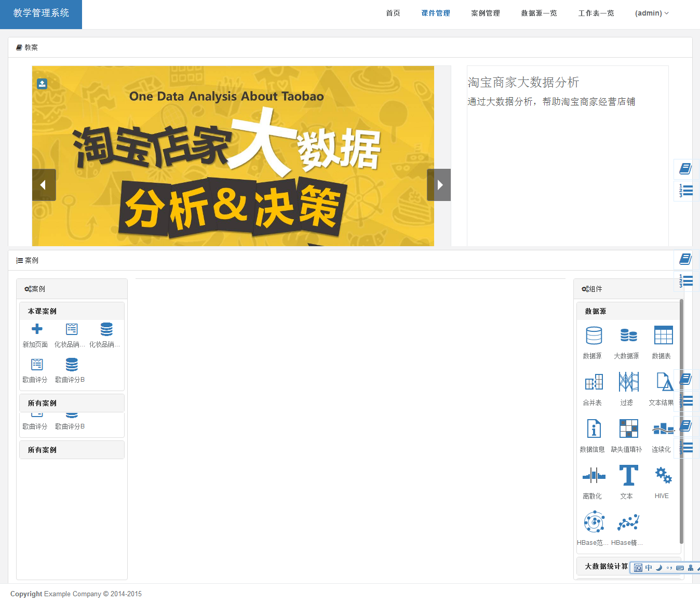Choose the 连续化 component icon
This screenshot has width=700, height=603.
(x=663, y=429)
